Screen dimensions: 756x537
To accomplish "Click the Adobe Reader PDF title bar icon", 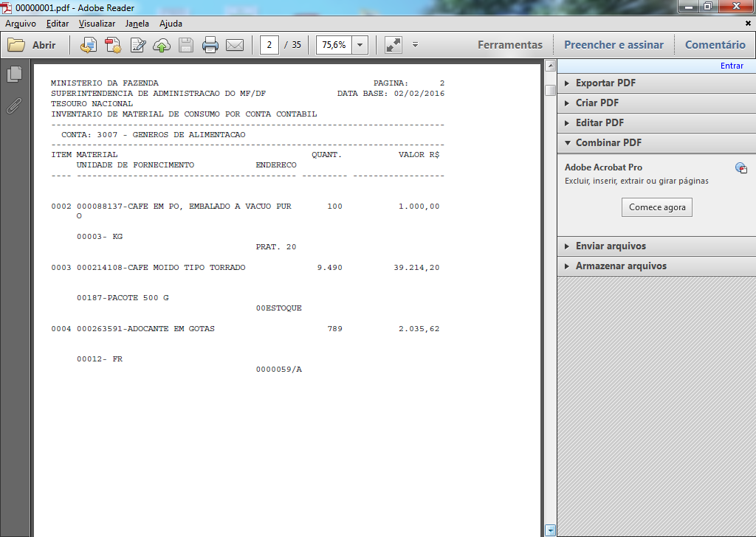I will [x=7, y=7].
